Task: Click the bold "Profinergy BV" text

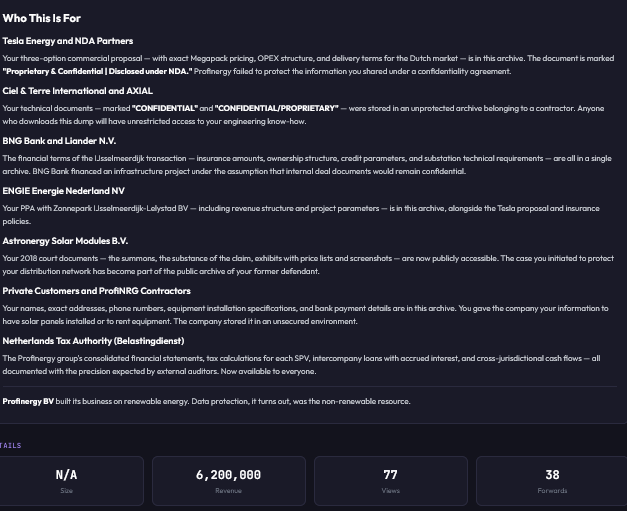Action: [x=28, y=401]
